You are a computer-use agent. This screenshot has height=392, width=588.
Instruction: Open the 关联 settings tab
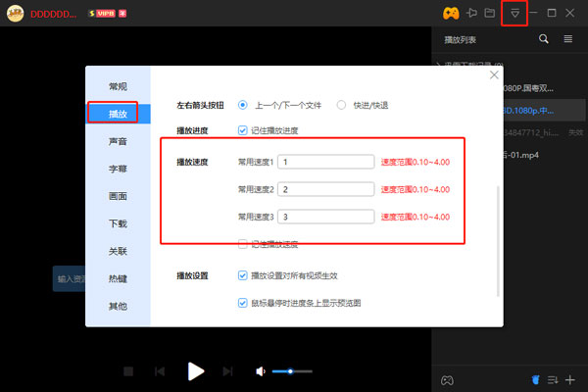118,251
